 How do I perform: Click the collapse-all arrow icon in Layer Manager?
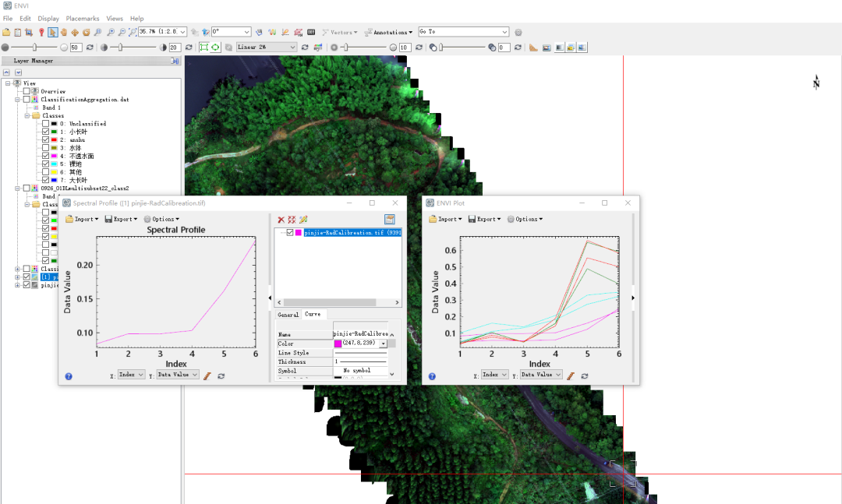(7, 72)
